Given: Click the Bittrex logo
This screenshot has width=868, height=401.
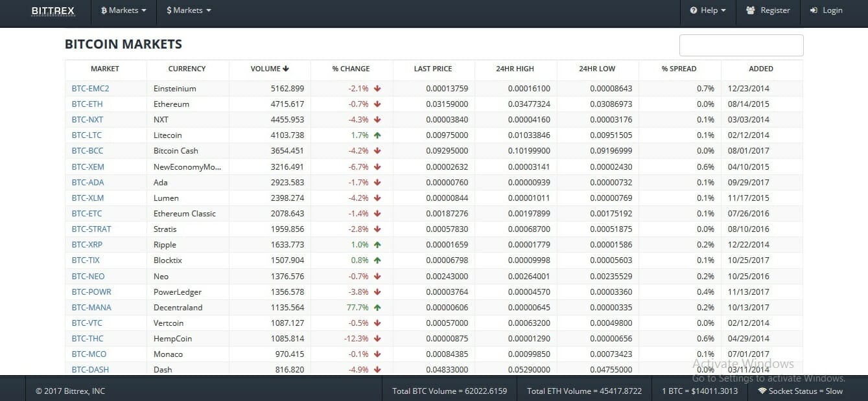Looking at the screenshot, I should point(53,10).
